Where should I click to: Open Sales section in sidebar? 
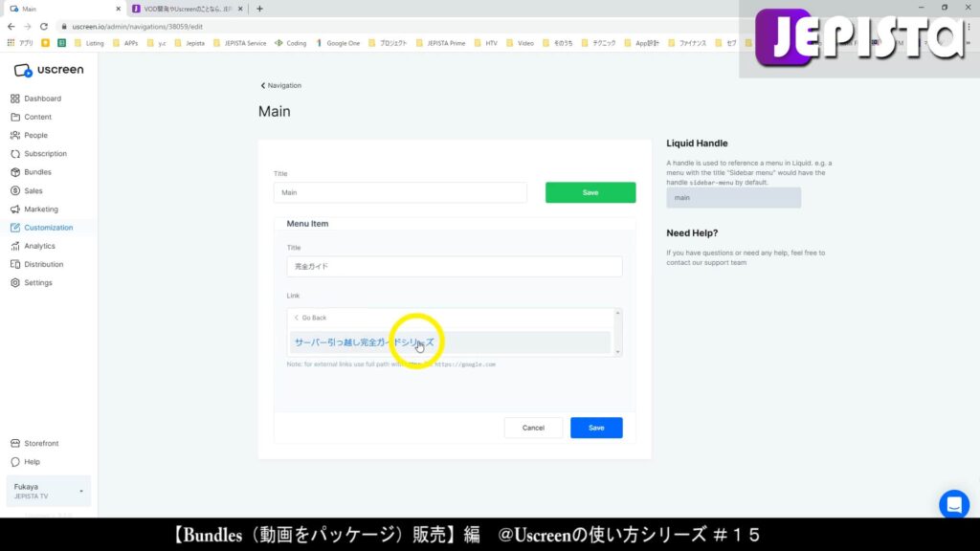tap(33, 190)
